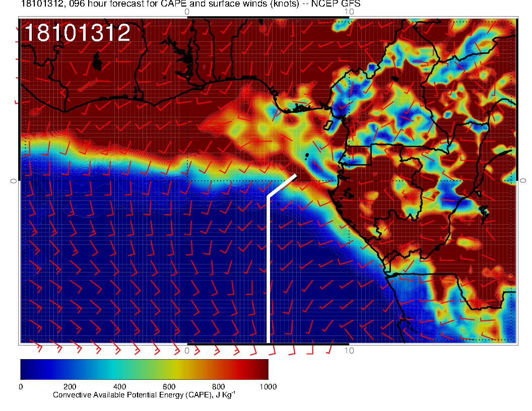Screen dimensions: 532x411
Task: Select the 800 tick label under the colorbar
Action: [218, 387]
